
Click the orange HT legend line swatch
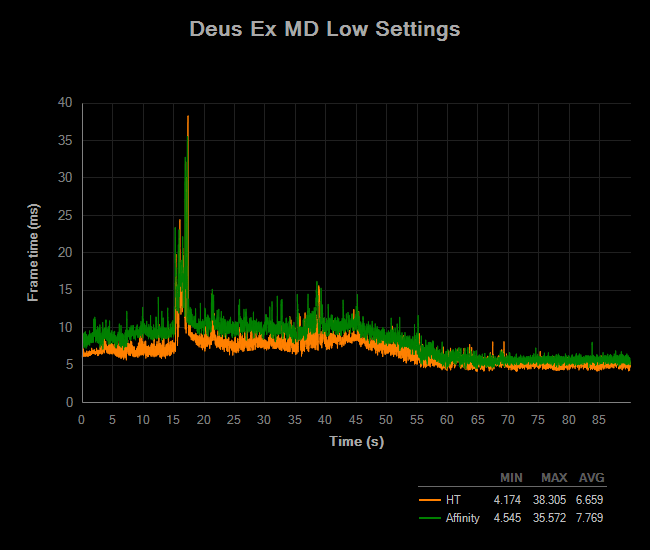tap(429, 500)
